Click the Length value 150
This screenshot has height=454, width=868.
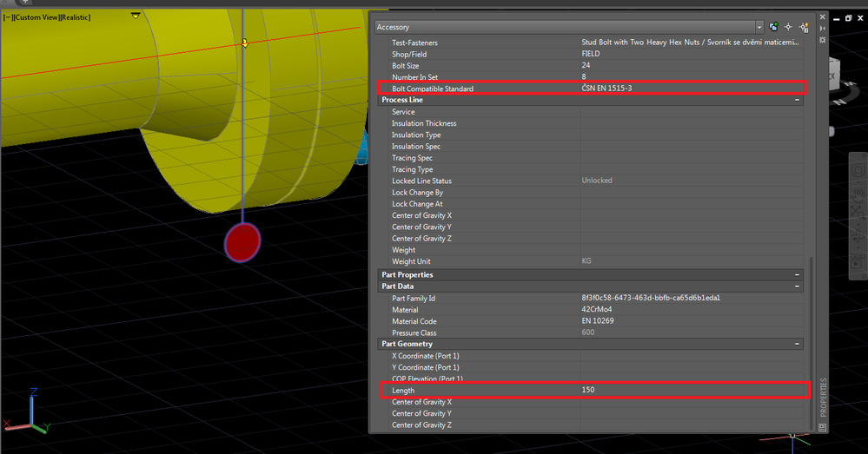tap(588, 390)
